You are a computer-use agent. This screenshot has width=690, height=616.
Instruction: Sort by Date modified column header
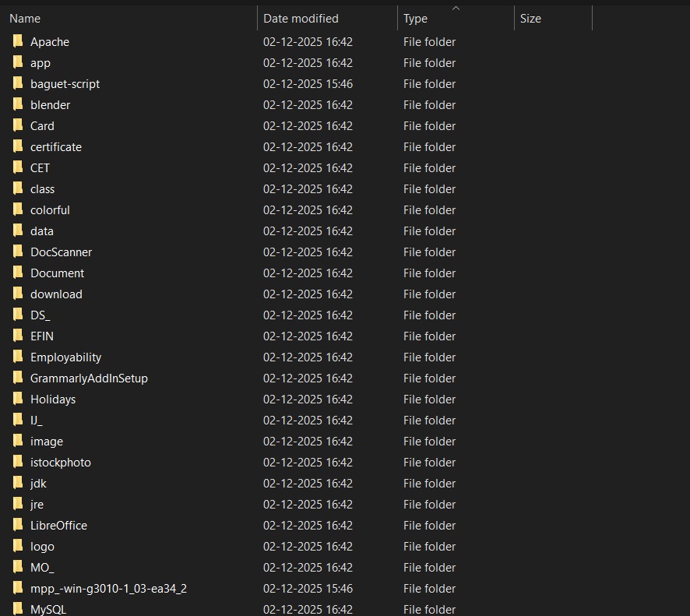[301, 19]
